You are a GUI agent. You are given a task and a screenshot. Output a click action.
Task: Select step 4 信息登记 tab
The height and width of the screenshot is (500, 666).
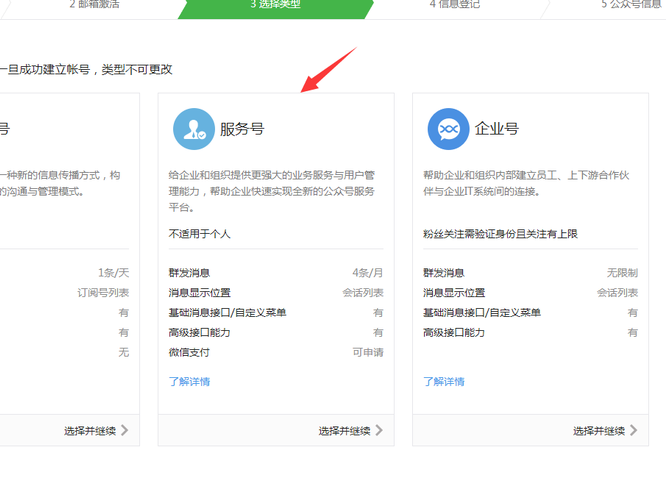tap(454, 5)
